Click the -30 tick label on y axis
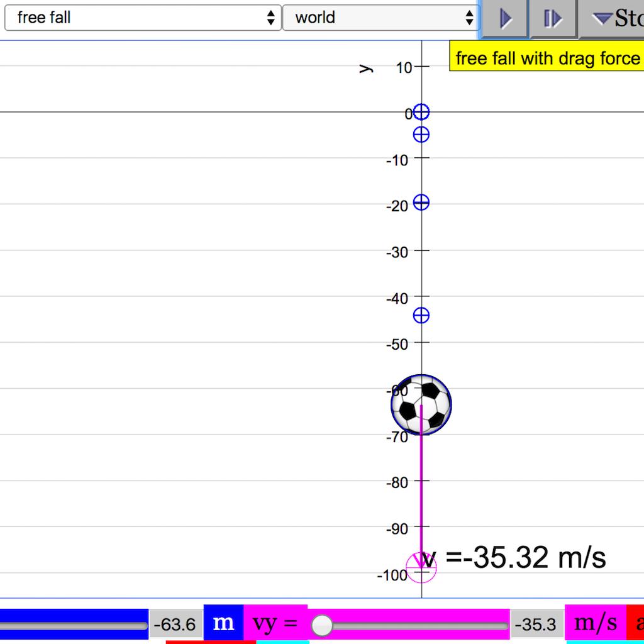This screenshot has width=644, height=644. (397, 252)
